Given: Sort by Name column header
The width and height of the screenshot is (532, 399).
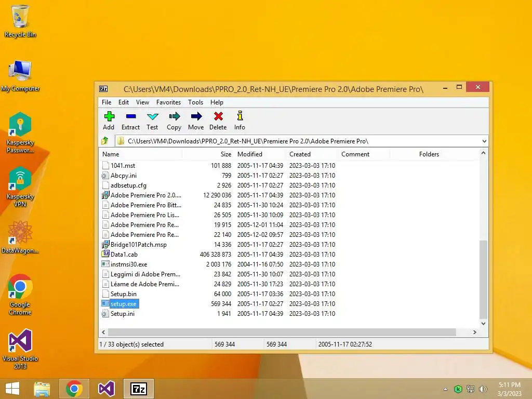Looking at the screenshot, I should pos(141,154).
